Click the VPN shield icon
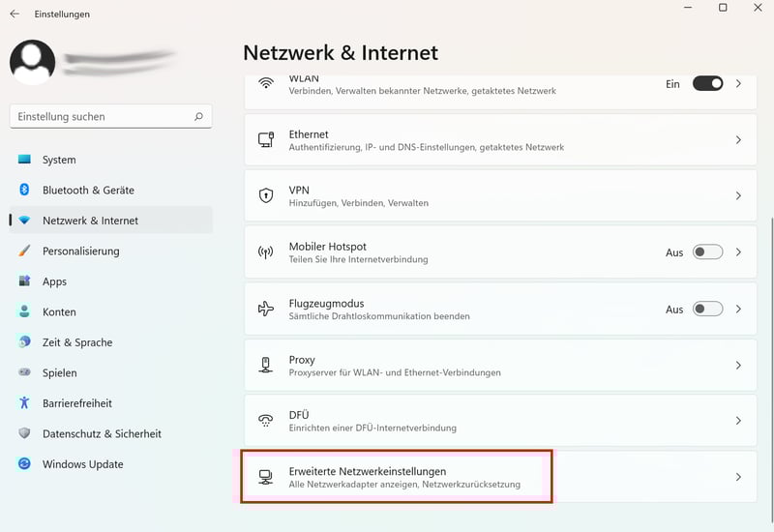 tap(266, 196)
